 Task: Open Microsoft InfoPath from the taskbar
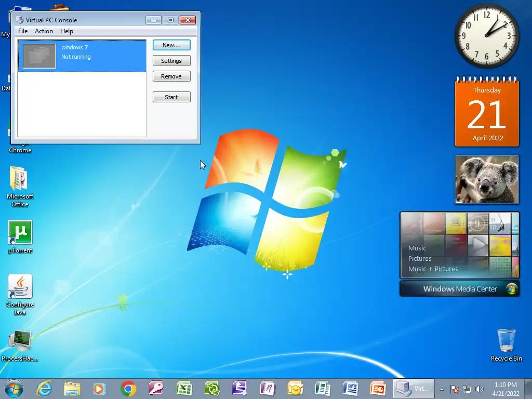[x=240, y=389]
